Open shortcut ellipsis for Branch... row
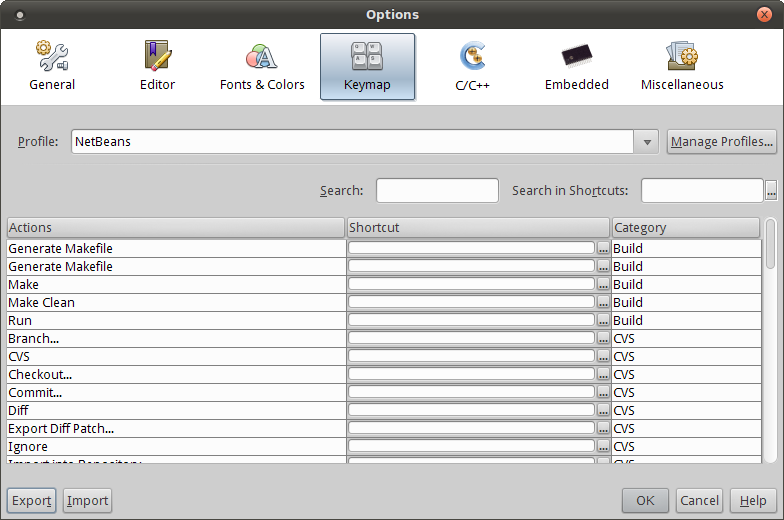The height and width of the screenshot is (520, 784). [x=604, y=338]
